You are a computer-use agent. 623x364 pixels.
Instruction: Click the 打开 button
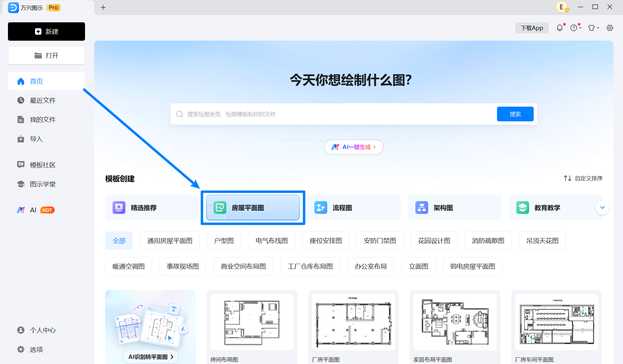[46, 55]
